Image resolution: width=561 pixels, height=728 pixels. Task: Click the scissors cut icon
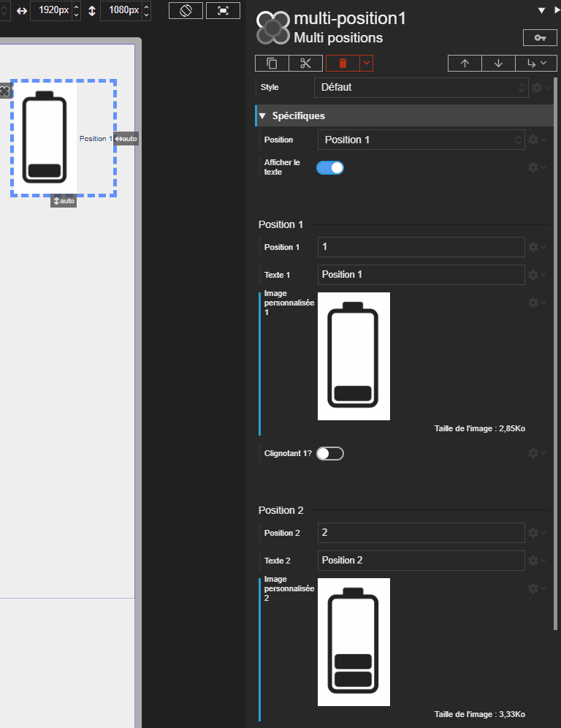(305, 64)
